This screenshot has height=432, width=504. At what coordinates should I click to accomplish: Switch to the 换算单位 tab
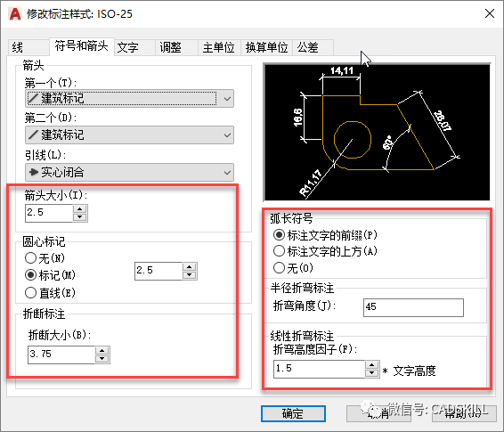pos(266,47)
